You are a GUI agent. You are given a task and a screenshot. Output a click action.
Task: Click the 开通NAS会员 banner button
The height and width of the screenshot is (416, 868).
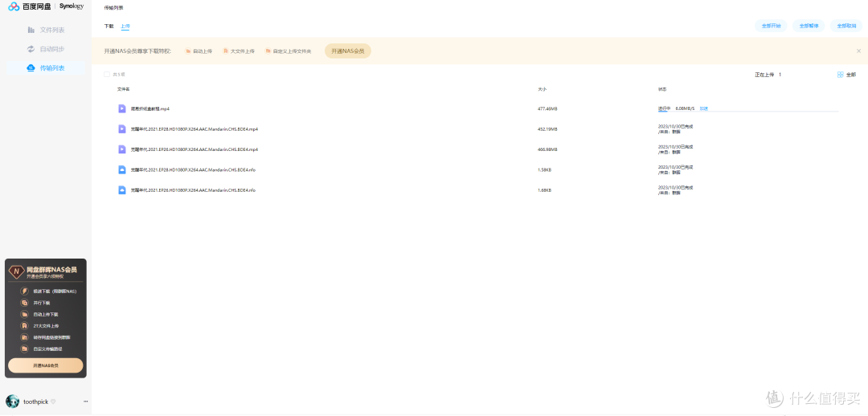348,51
